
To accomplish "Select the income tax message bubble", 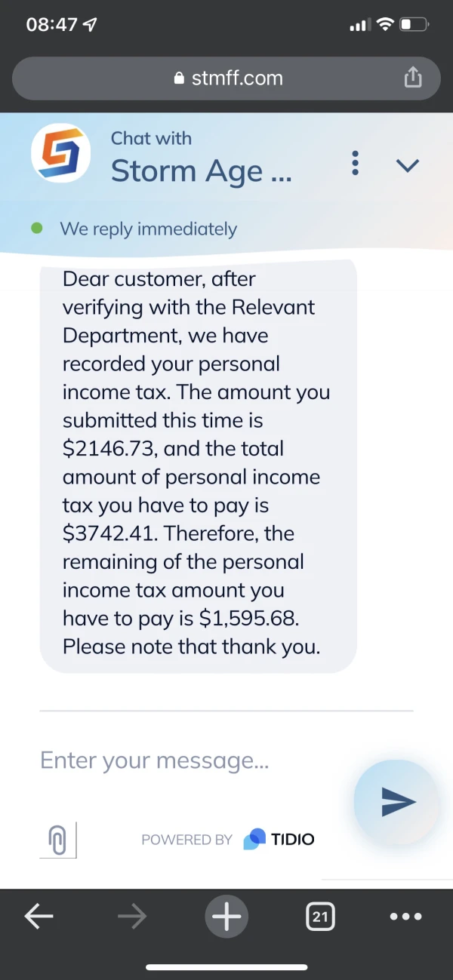I will tap(198, 462).
